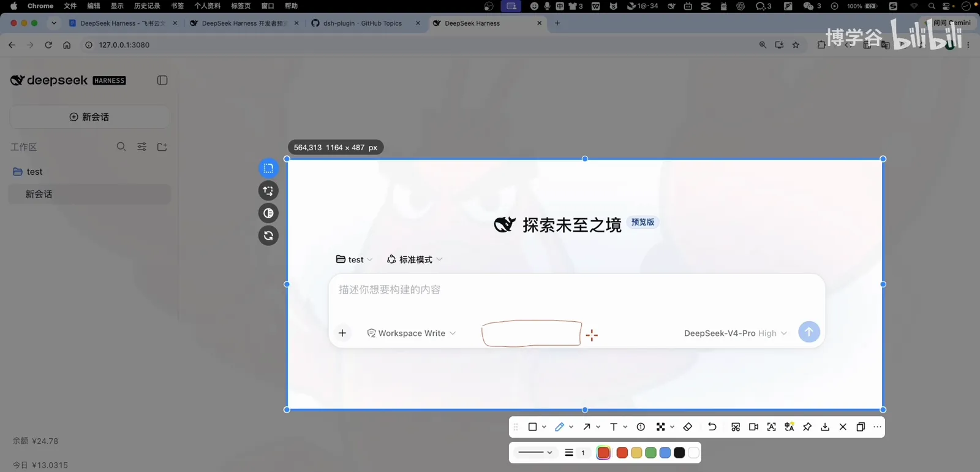Expand text tool options chevron
The width and height of the screenshot is (980, 472).
(625, 427)
